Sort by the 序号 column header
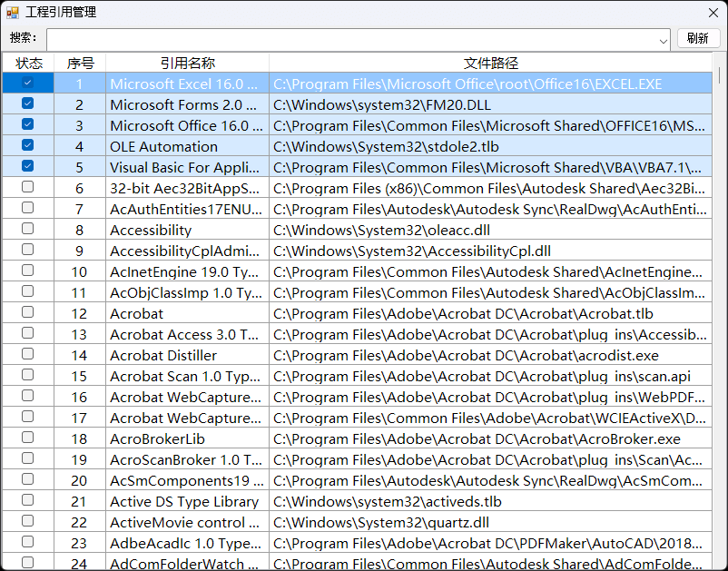728x571 pixels. (x=80, y=63)
